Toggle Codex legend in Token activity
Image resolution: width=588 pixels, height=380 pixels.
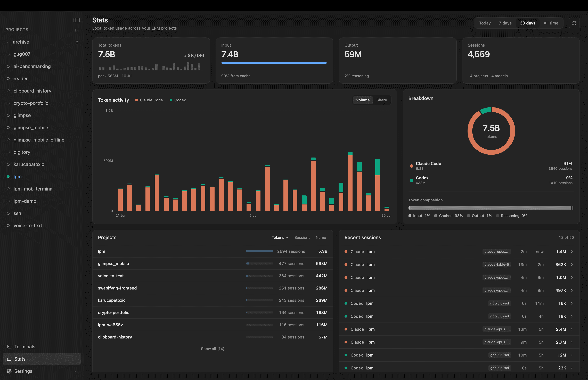[x=178, y=100]
